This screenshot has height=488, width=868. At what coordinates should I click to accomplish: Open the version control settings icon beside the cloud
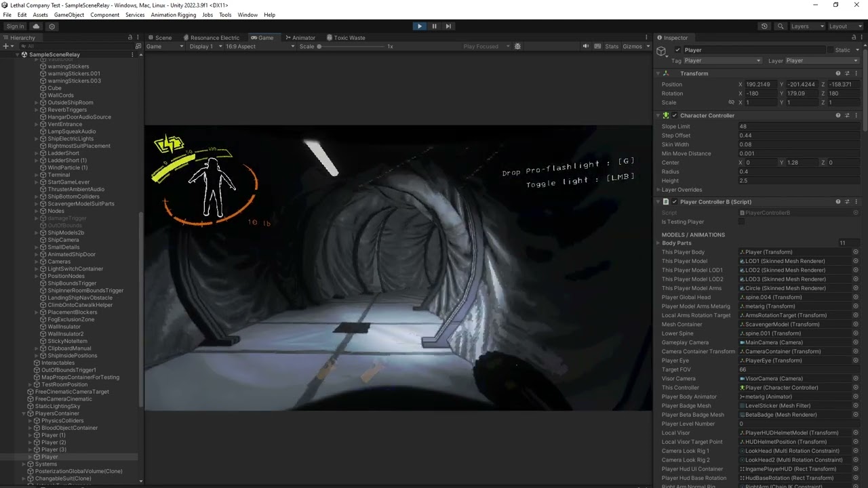click(x=52, y=26)
